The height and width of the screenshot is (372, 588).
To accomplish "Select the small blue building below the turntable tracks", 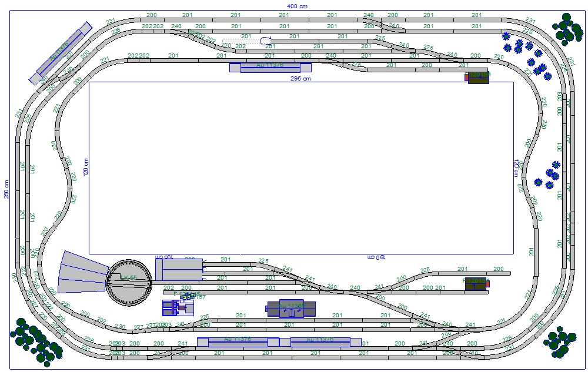I will [178, 308].
